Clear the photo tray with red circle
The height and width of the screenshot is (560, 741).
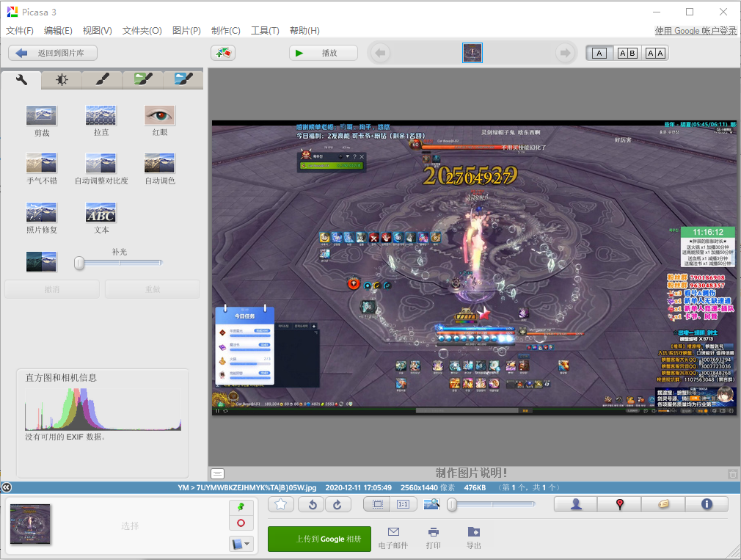point(241,523)
